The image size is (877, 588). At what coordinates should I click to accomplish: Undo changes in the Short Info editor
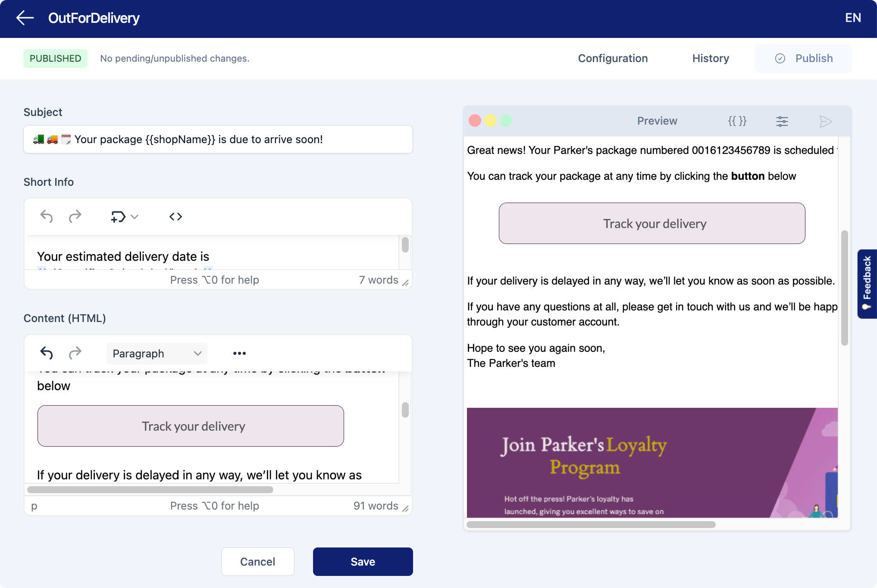pos(47,216)
